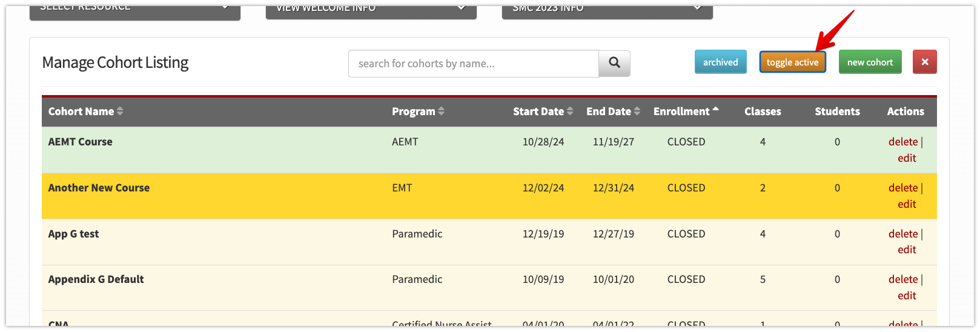
Task: Edit the AEMT Course cohort
Action: (907, 158)
